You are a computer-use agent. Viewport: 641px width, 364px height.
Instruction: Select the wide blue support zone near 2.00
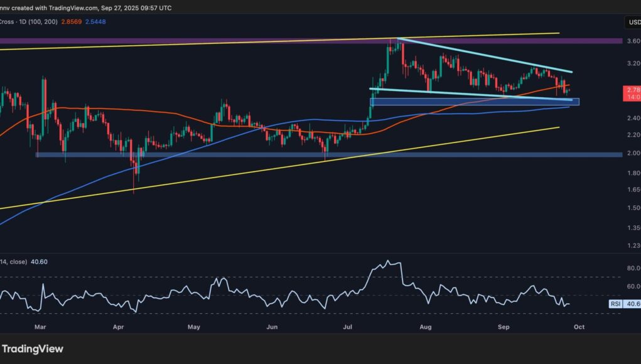(x=314, y=154)
